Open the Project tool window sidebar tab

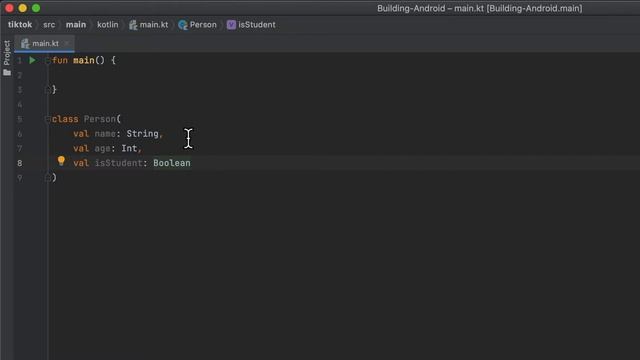[x=7, y=53]
